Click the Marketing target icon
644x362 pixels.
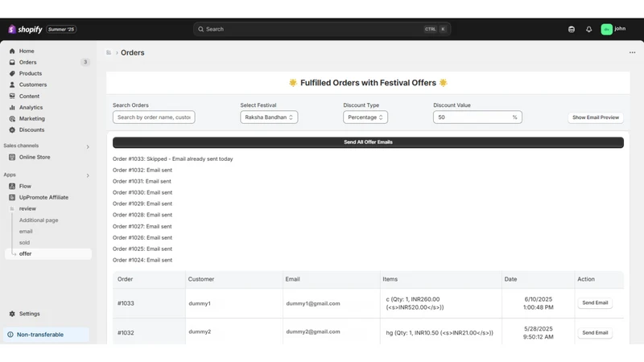pos(12,118)
